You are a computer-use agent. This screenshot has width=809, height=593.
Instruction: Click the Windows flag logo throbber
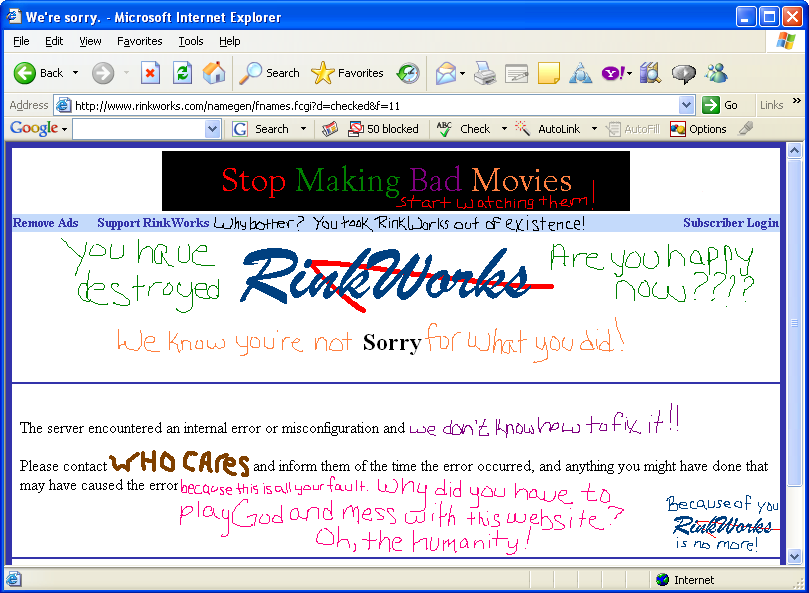tap(785, 41)
